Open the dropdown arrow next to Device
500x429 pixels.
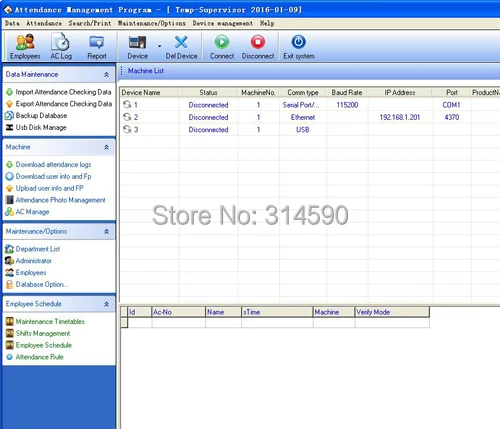(x=159, y=46)
